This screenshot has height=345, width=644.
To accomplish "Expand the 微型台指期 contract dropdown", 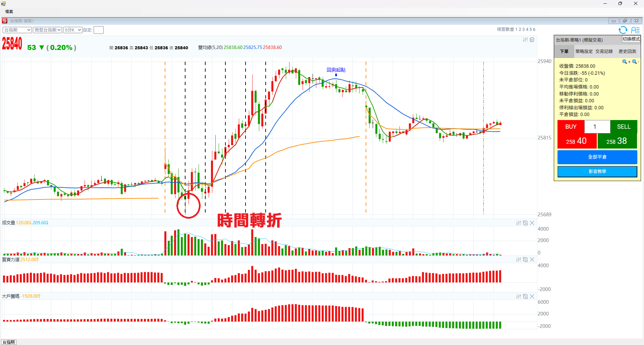I will pos(47,30).
